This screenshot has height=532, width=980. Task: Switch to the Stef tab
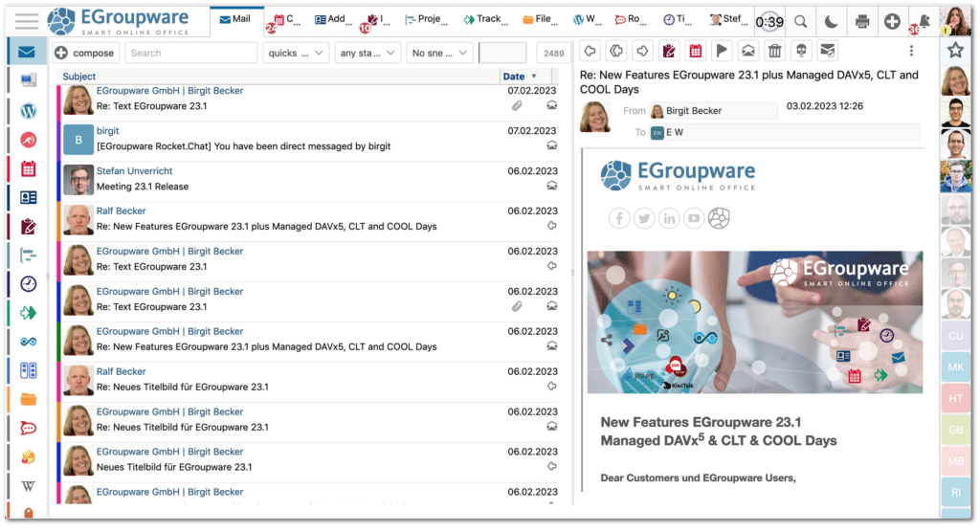(x=727, y=19)
